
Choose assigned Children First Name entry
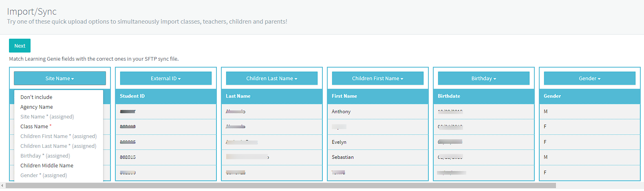pos(59,136)
